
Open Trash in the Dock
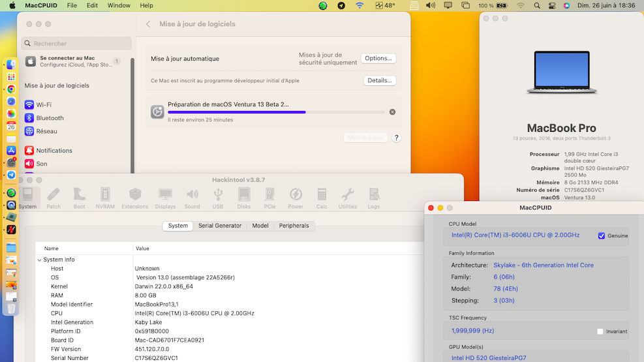click(x=11, y=309)
